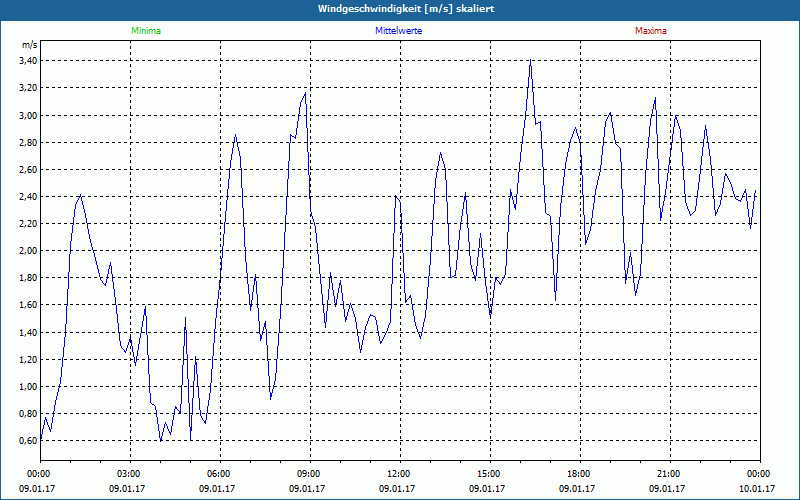Select the 1,40 y-axis value
This screenshot has height=500, width=800.
pos(29,333)
